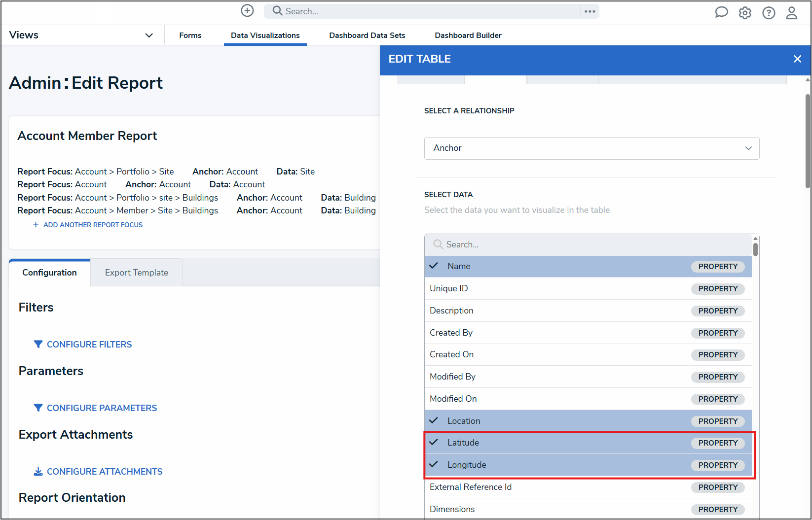Switch to the Export Template tab
The width and height of the screenshot is (812, 520).
point(136,273)
